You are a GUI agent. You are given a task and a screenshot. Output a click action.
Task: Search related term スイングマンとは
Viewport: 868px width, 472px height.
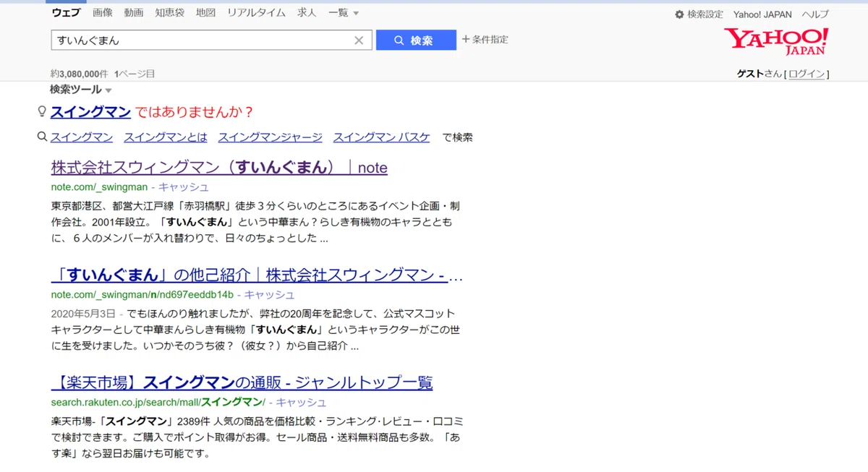tap(166, 137)
